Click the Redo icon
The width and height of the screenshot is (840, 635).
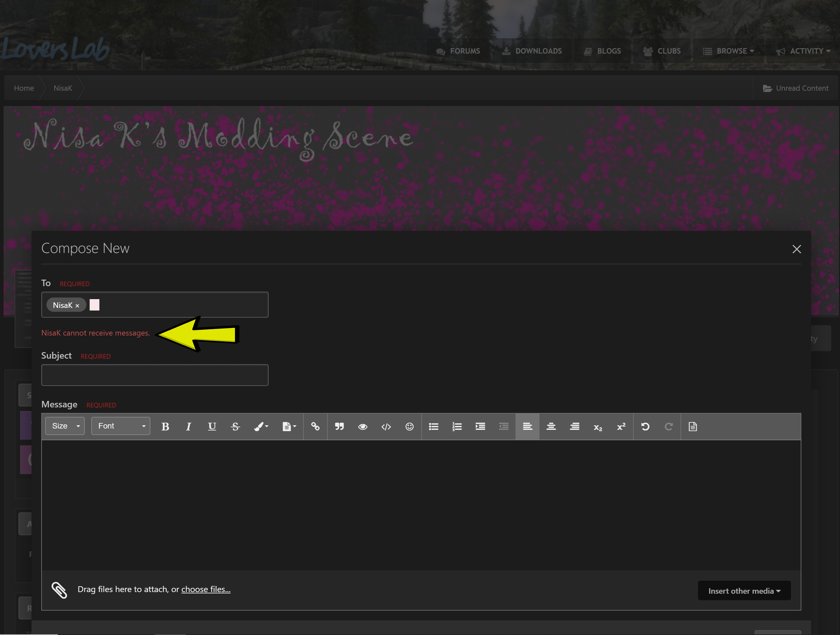668,426
